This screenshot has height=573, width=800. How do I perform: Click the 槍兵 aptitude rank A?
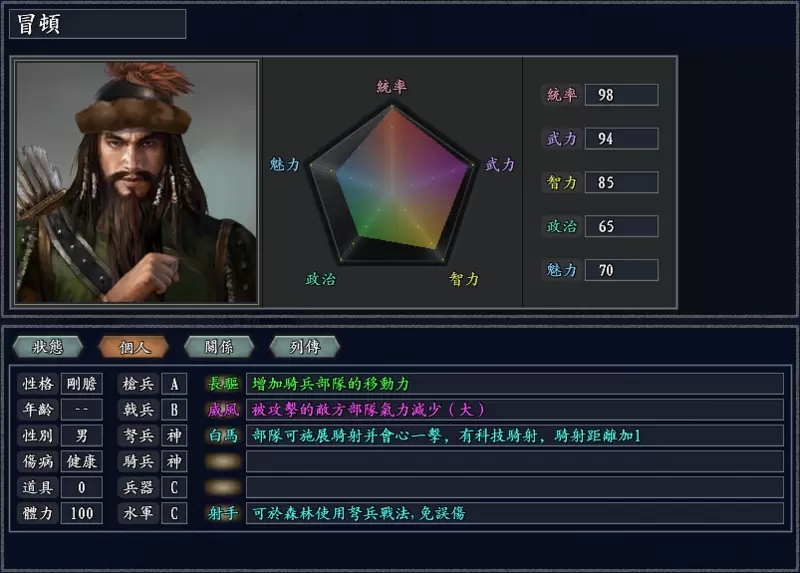point(174,384)
